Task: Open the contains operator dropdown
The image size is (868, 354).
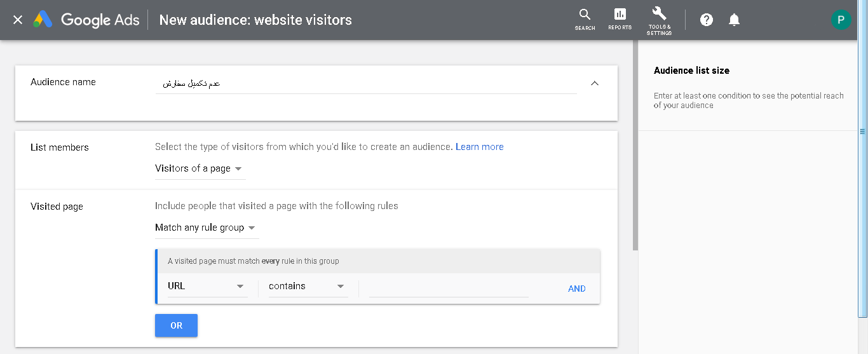Action: pyautogui.click(x=308, y=286)
